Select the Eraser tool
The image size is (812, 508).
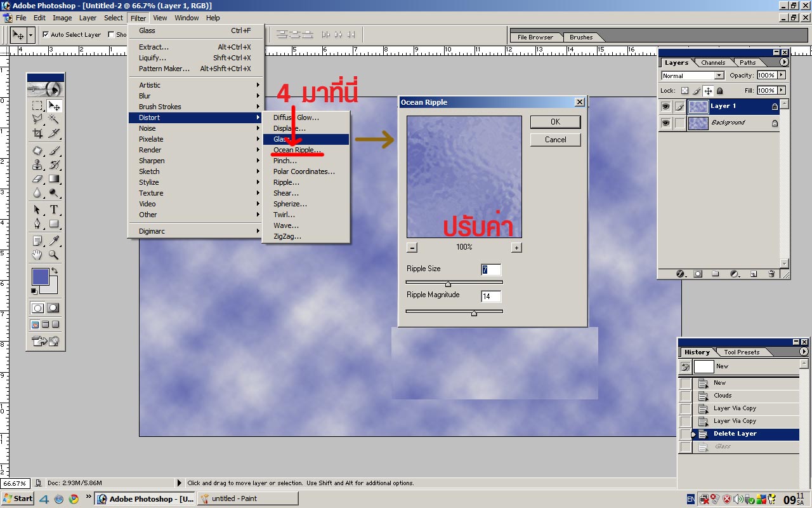pos(37,179)
